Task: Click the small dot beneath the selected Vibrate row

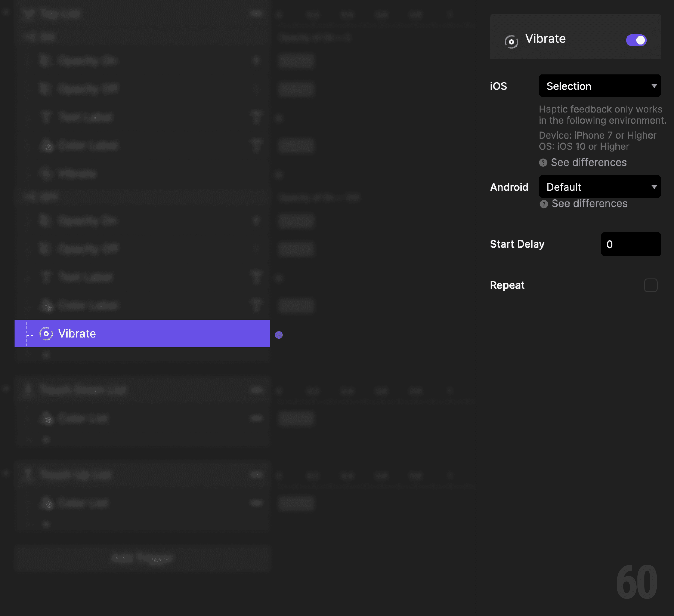Action: click(46, 355)
